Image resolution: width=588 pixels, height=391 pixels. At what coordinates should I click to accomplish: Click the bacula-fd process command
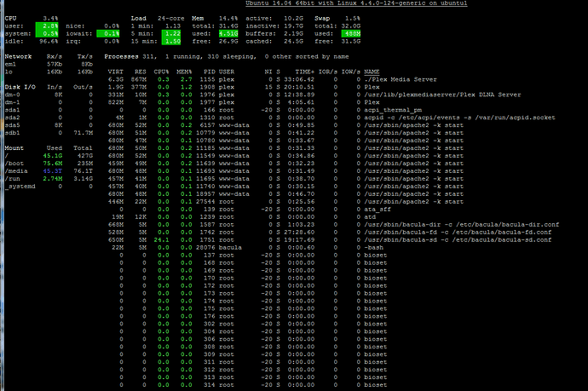(x=458, y=232)
